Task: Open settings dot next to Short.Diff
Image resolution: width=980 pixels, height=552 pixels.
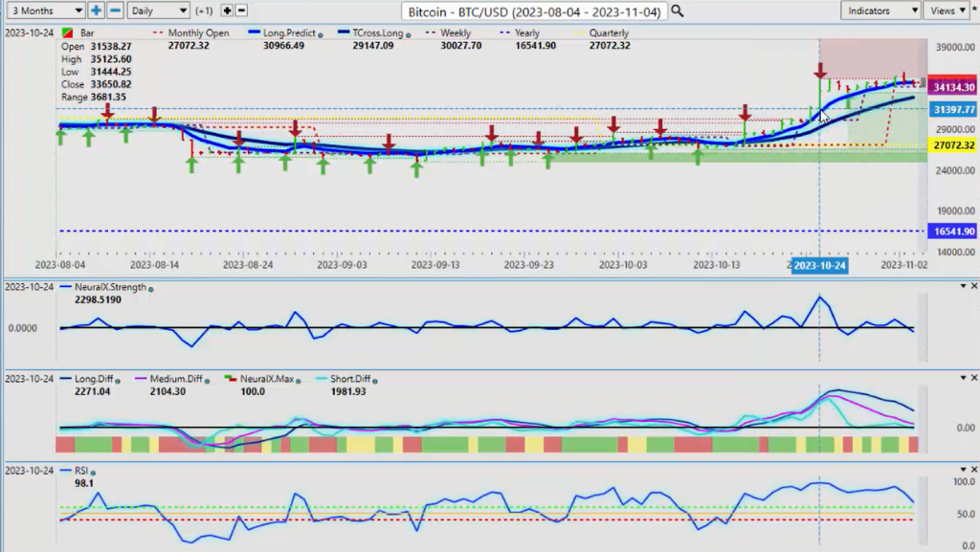Action: (x=374, y=381)
